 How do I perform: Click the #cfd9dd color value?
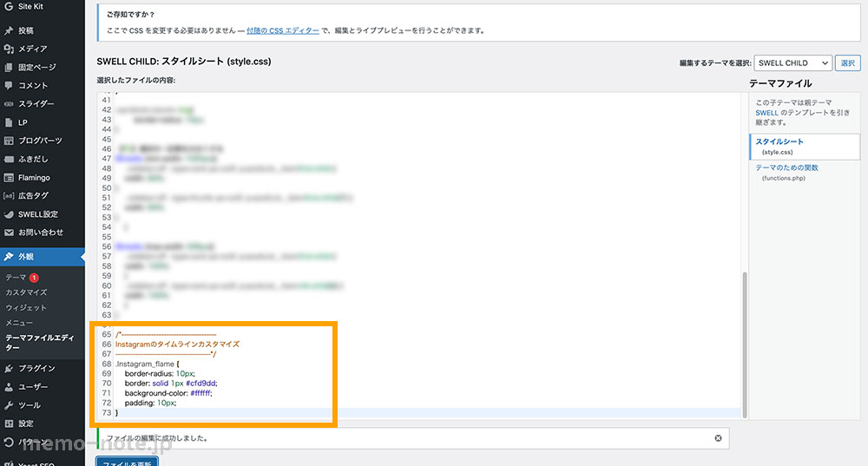coord(201,383)
